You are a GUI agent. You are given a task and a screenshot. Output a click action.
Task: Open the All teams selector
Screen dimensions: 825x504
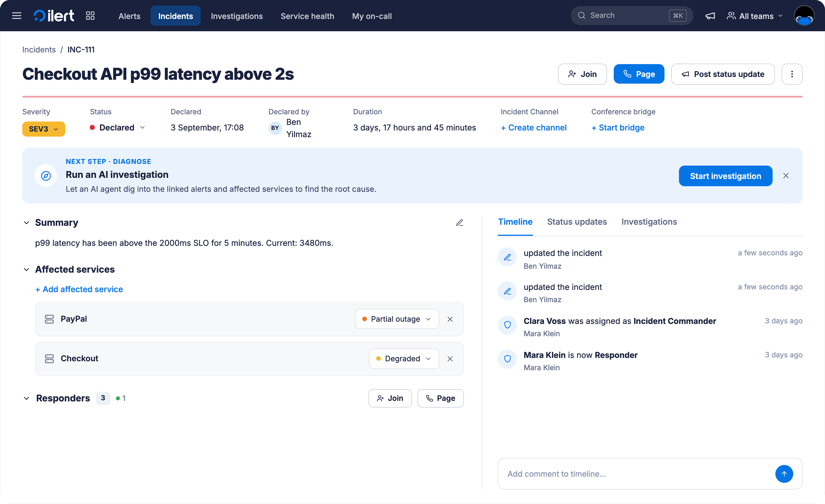pyautogui.click(x=755, y=16)
